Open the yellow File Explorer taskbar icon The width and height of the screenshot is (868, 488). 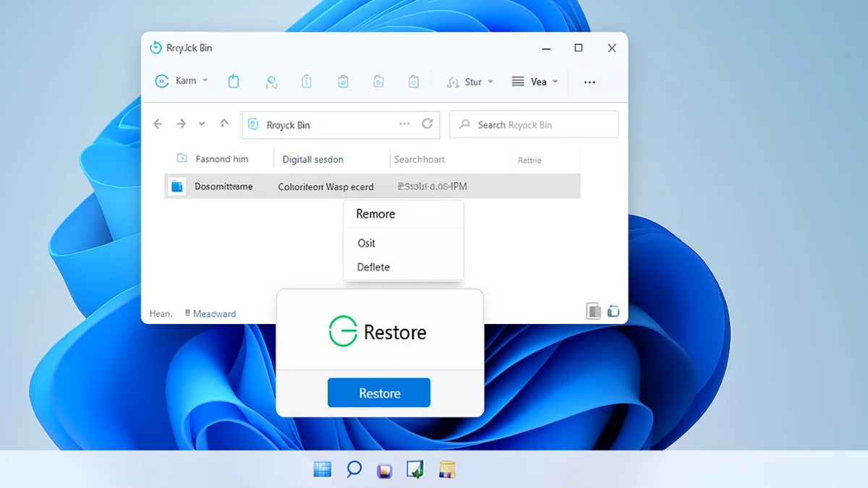[x=447, y=470]
